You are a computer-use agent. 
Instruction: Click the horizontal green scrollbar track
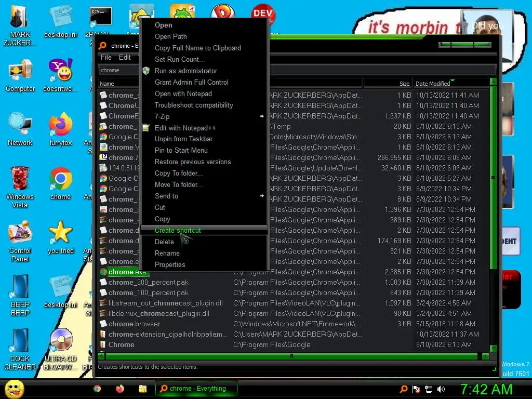pyautogui.click(x=292, y=356)
